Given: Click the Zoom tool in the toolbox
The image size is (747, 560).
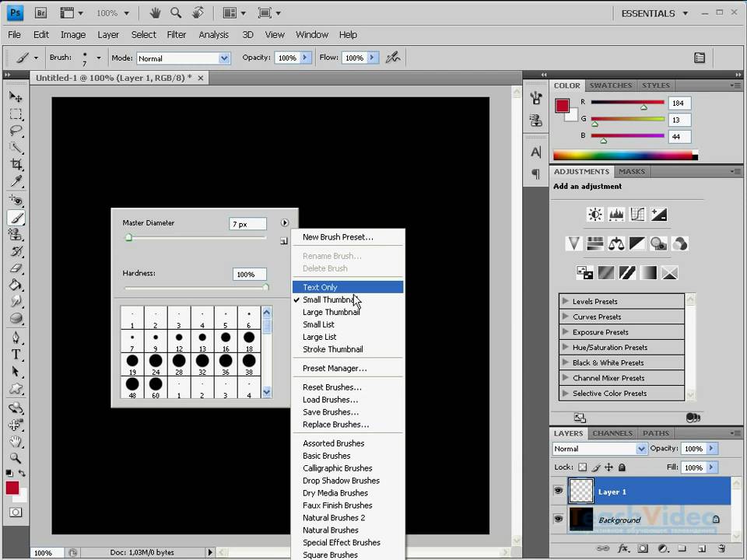Looking at the screenshot, I should pos(16,458).
